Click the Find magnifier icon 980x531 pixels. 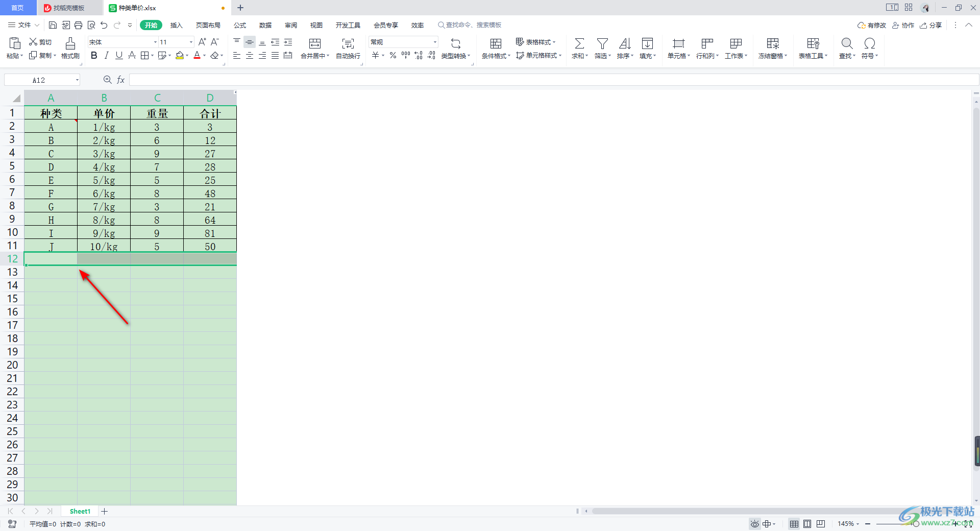[x=847, y=43]
